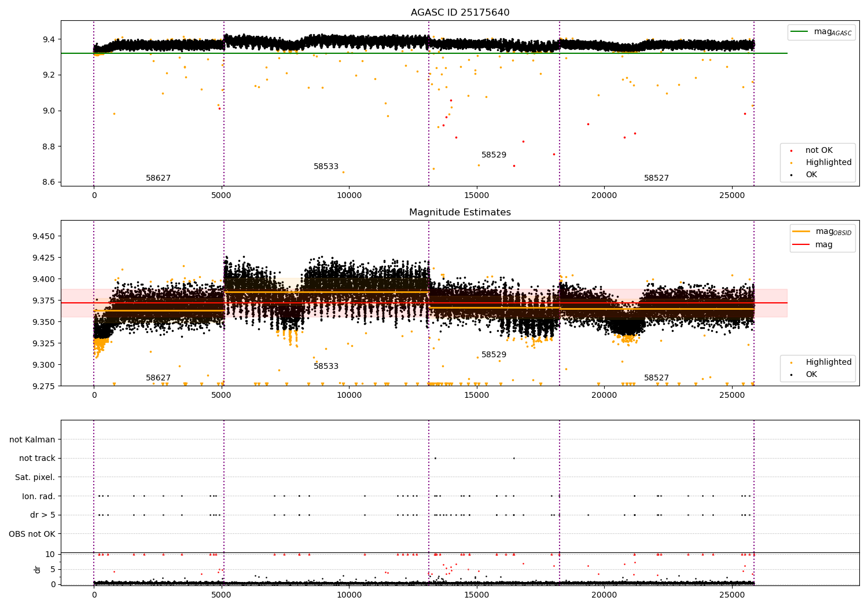Click obsid label 58533 in the top plot

[x=326, y=167]
